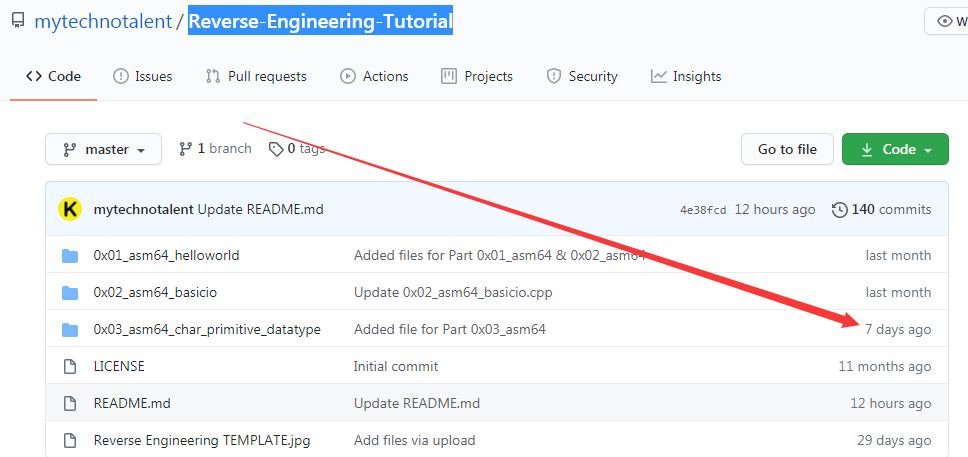Image resolution: width=968 pixels, height=457 pixels.
Task: Click the 0x02_asm64_basicio folder icon
Action: pyautogui.click(x=70, y=293)
